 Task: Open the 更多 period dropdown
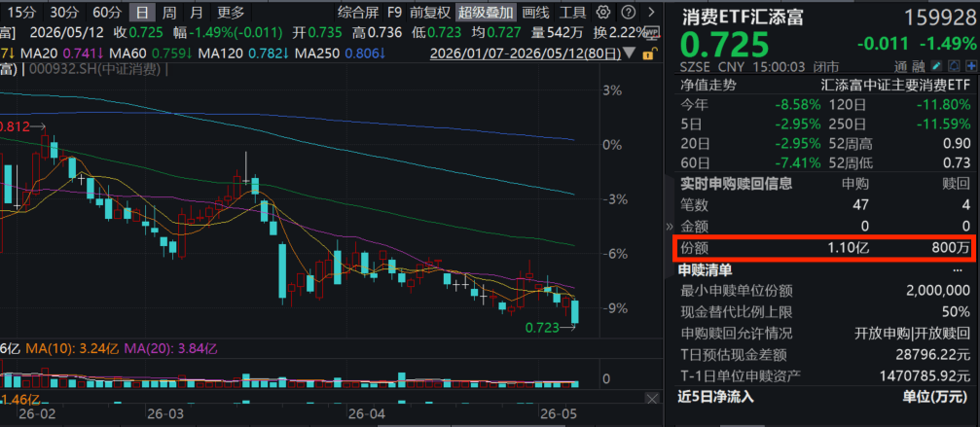231,12
